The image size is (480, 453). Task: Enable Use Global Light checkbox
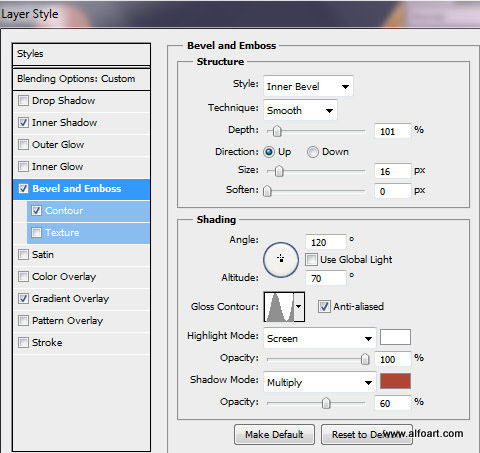311,260
